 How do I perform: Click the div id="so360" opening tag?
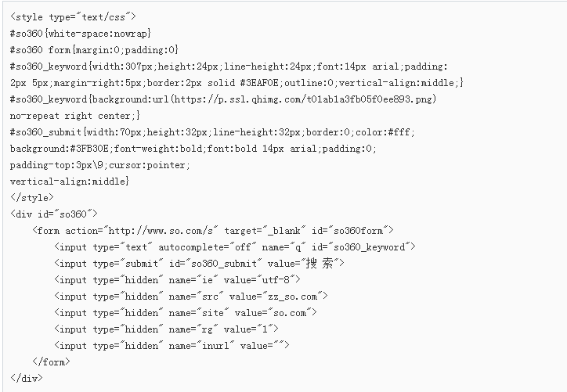click(54, 214)
